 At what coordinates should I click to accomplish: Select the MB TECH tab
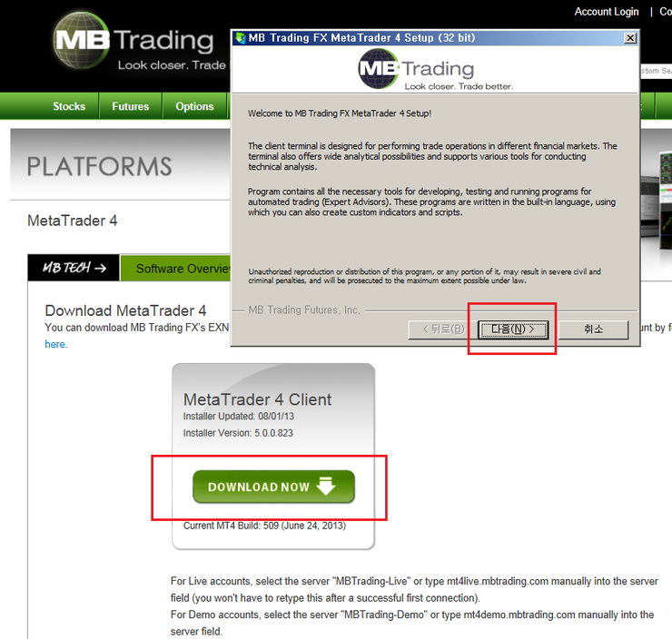[74, 268]
